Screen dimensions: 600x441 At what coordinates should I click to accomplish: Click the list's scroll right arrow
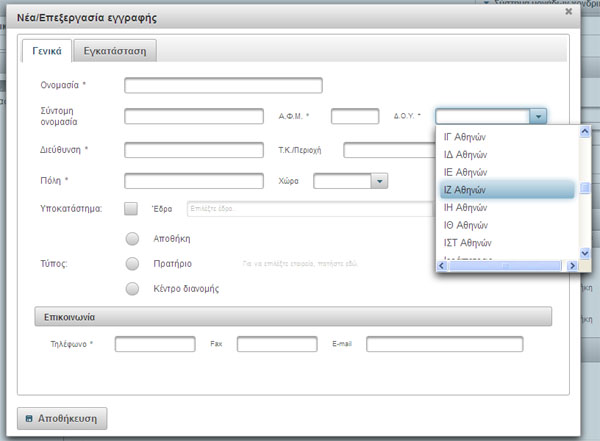pyautogui.click(x=572, y=265)
